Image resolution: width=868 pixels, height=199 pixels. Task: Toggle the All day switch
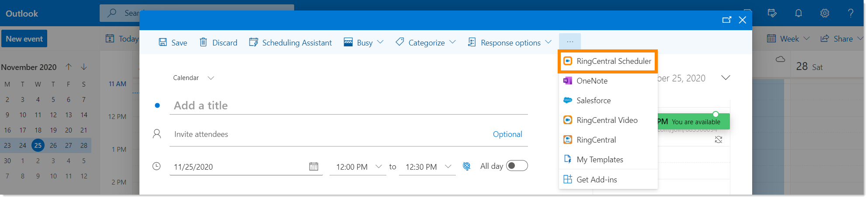tap(517, 166)
